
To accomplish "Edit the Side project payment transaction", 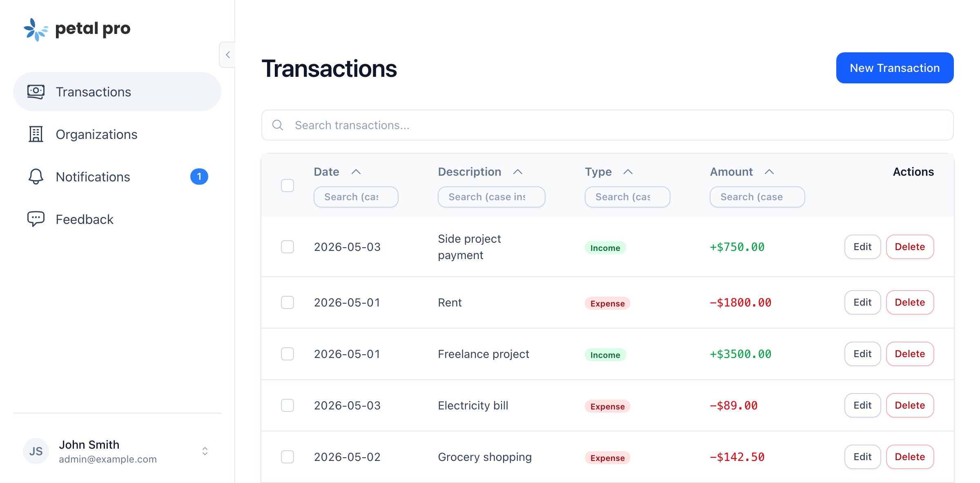I will (x=862, y=247).
